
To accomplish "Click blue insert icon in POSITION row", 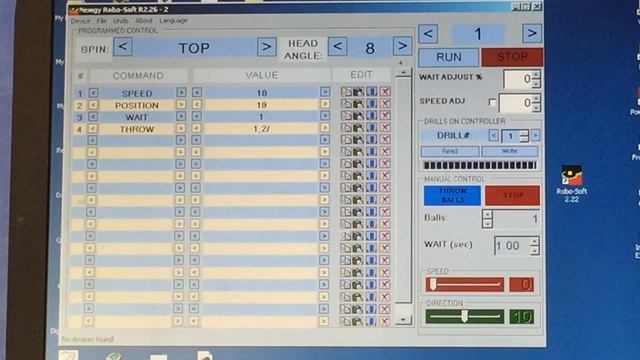I will [371, 104].
